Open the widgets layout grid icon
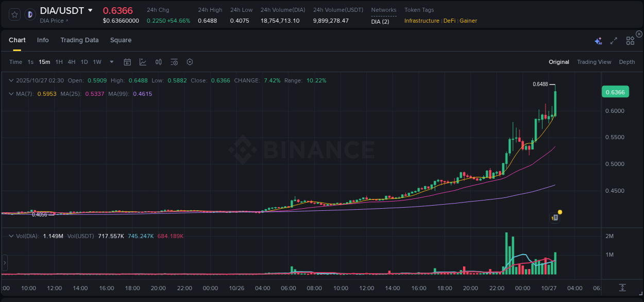The image size is (644, 302). pyautogui.click(x=630, y=40)
